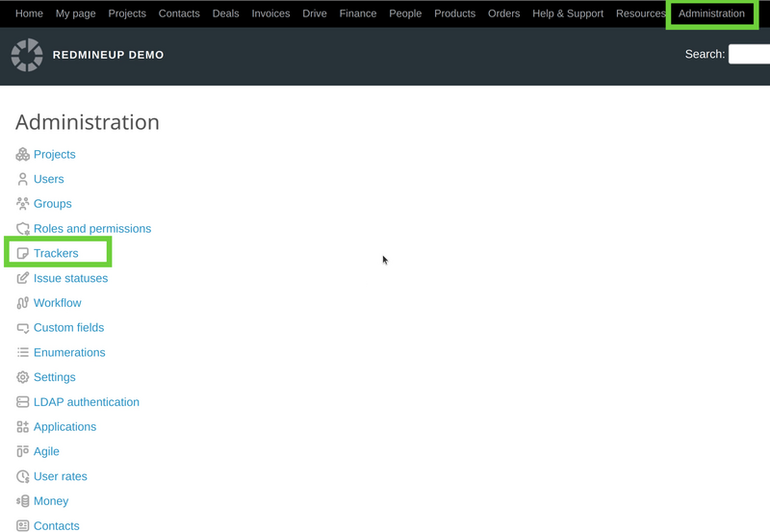Go to Help & Support menu
The image size is (770, 532).
tap(568, 13)
